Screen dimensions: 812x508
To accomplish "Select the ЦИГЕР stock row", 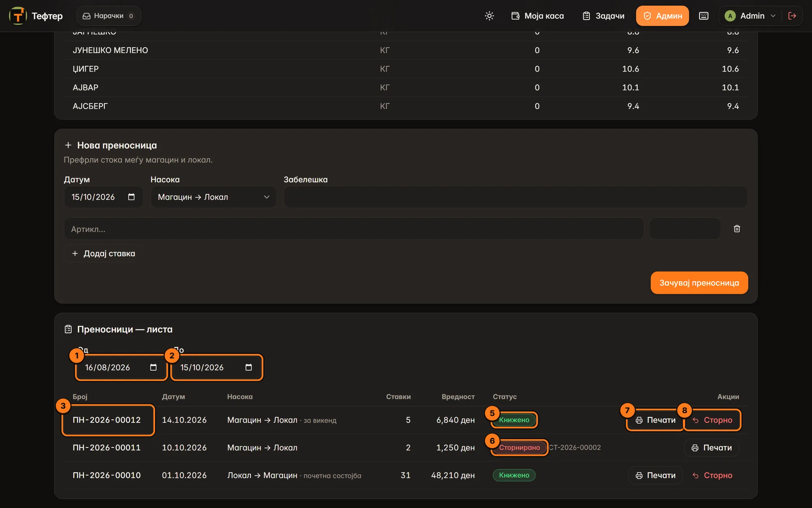I will pyautogui.click(x=406, y=69).
